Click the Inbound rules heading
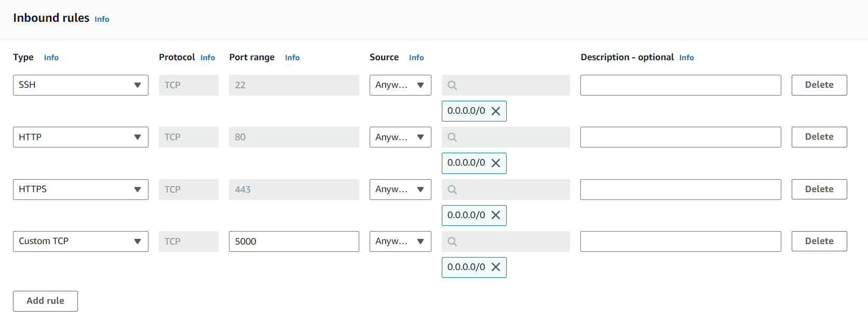 tap(51, 18)
